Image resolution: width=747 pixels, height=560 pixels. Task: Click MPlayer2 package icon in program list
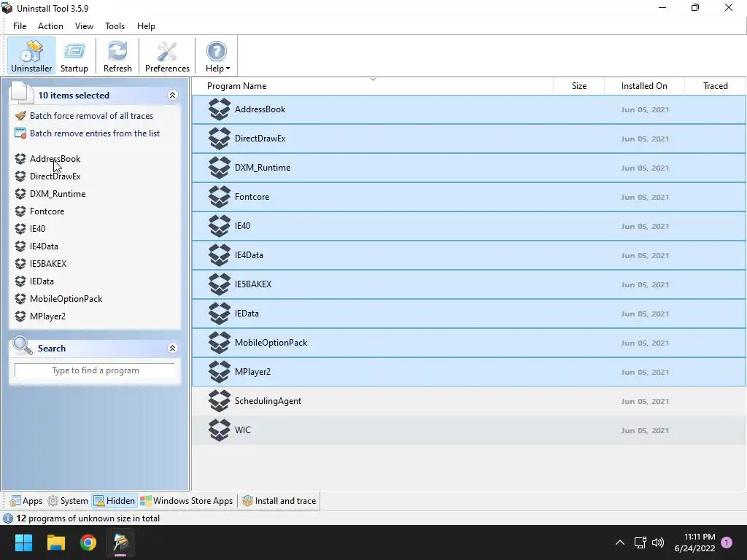pyautogui.click(x=220, y=372)
